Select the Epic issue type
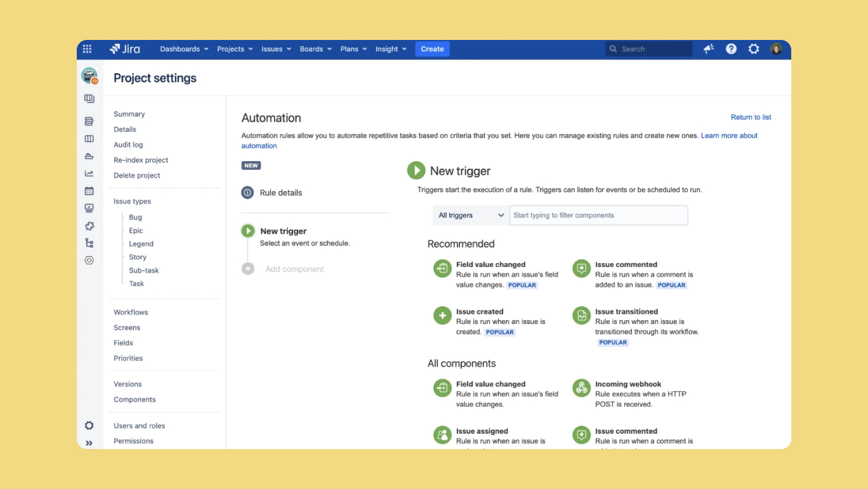 point(136,231)
